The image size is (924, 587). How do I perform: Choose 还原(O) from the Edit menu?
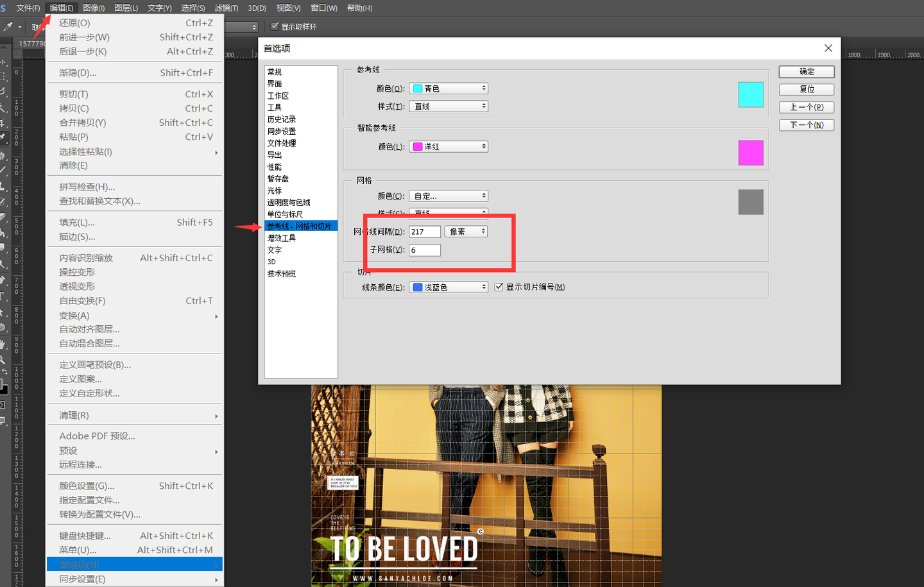point(135,23)
